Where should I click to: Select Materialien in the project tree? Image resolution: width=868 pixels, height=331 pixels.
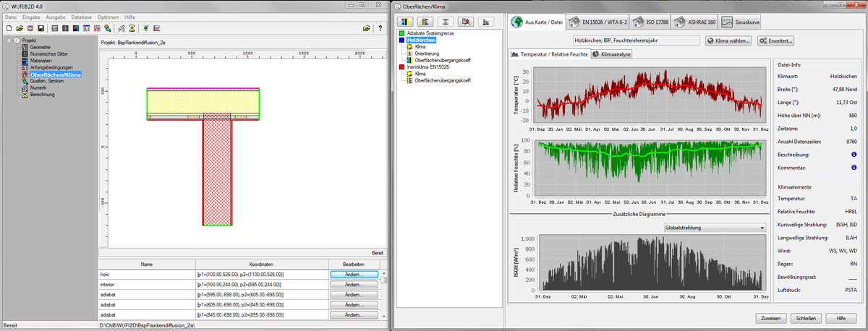coord(42,59)
